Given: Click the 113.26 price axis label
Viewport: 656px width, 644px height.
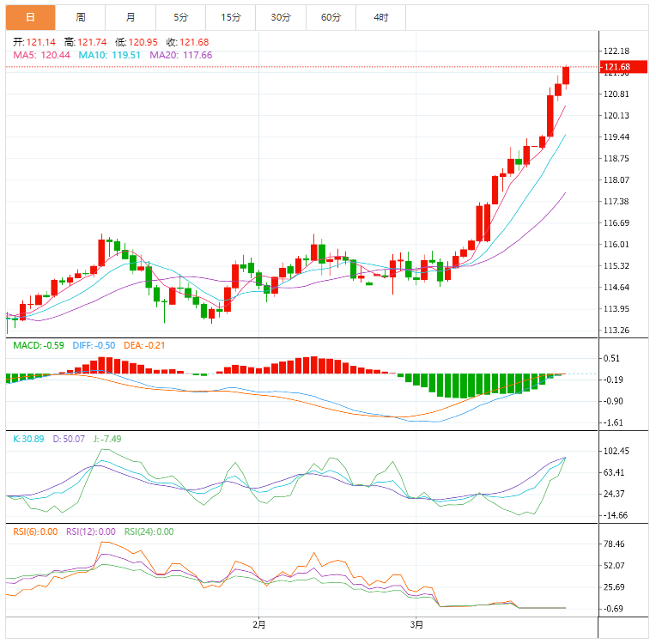Looking at the screenshot, I should coord(617,331).
